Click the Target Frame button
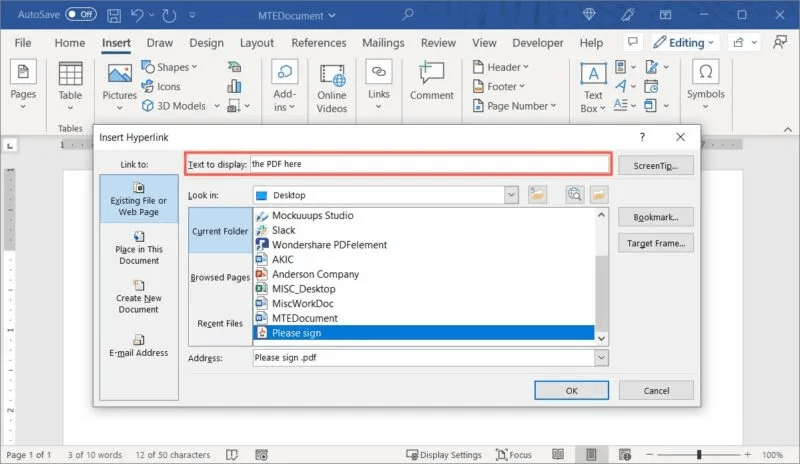 coord(656,243)
